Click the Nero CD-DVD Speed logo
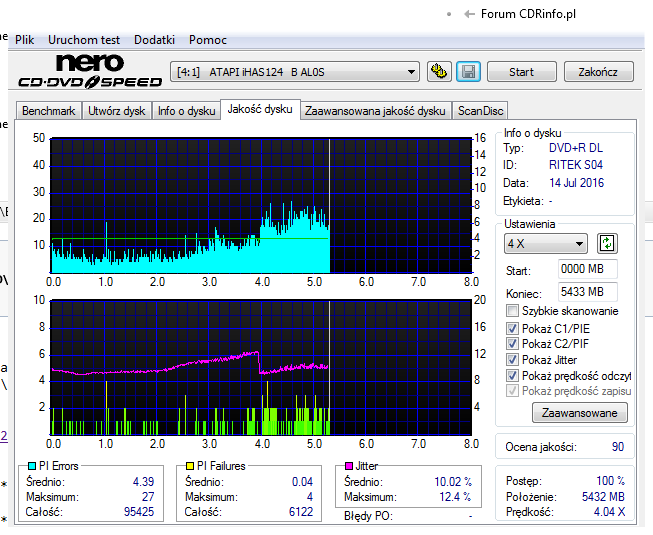653x535 pixels. 90,71
